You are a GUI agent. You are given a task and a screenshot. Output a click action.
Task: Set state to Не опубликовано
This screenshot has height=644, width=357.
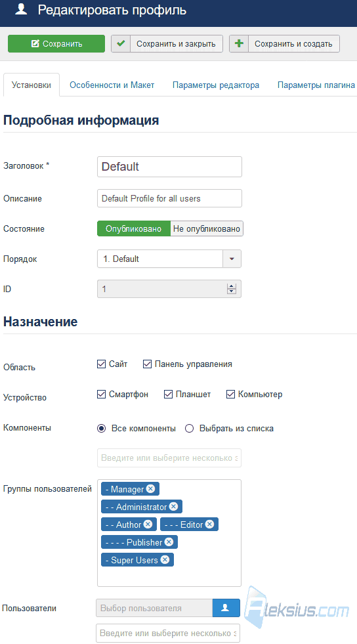[207, 228]
